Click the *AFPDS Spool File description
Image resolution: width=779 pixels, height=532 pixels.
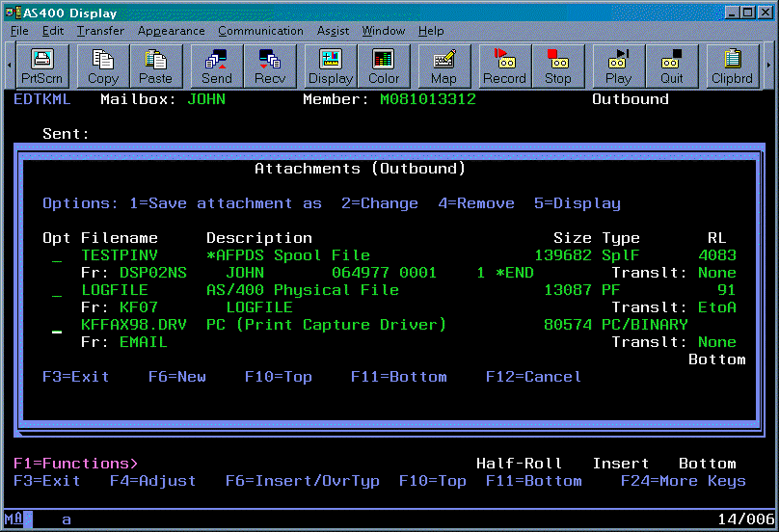coord(288,255)
